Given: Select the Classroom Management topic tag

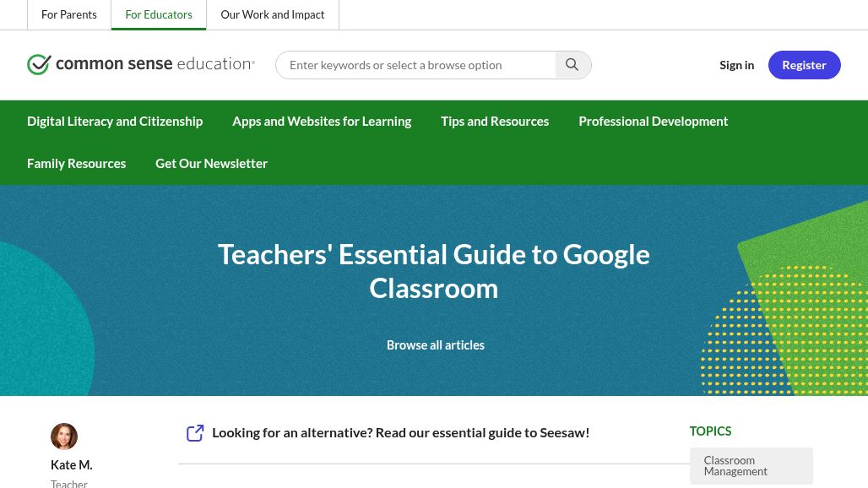Looking at the screenshot, I should pos(751,466).
